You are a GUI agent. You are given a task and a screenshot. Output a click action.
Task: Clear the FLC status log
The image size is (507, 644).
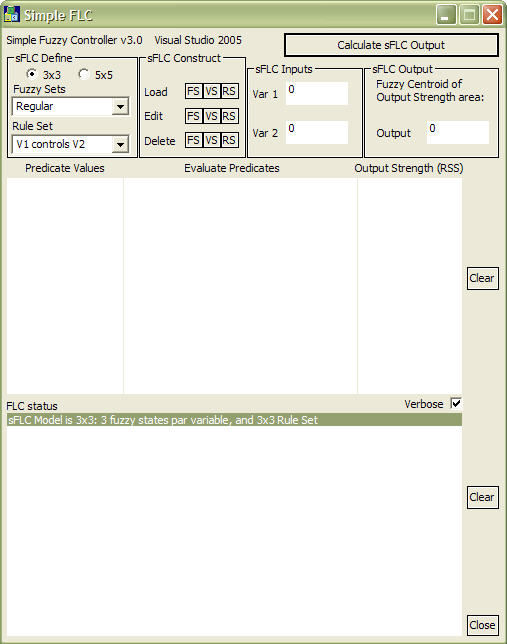tap(482, 497)
